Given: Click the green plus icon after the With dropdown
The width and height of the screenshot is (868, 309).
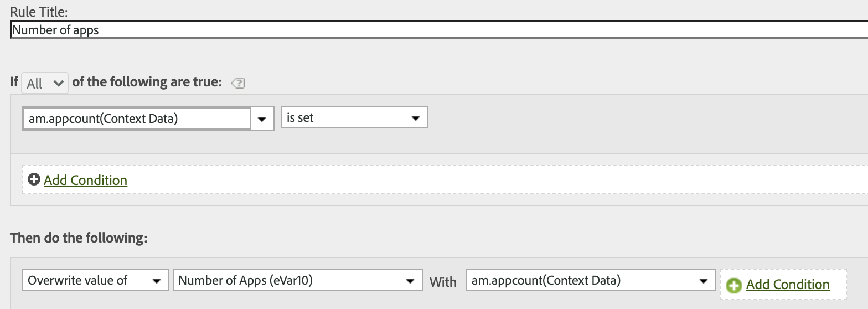Looking at the screenshot, I should [734, 285].
